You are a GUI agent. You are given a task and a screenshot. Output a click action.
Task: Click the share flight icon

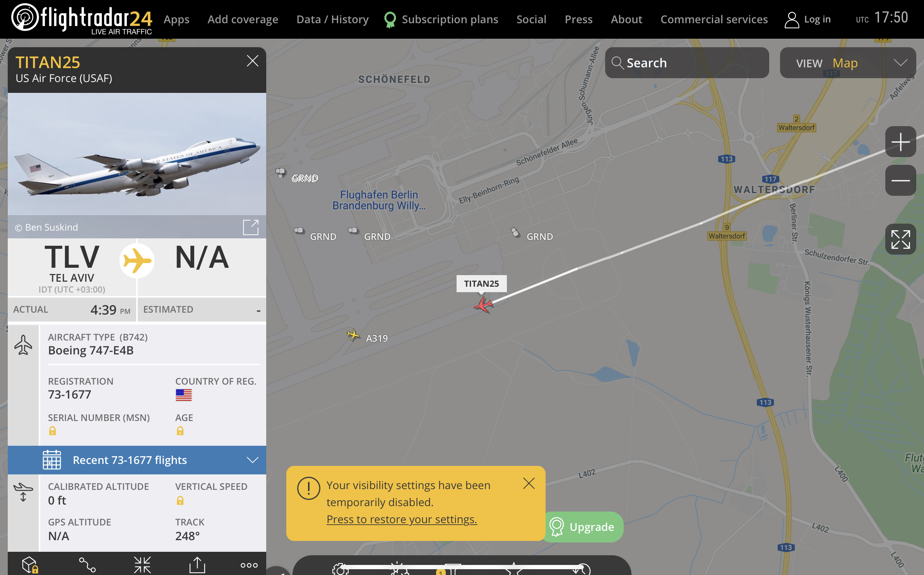(197, 565)
